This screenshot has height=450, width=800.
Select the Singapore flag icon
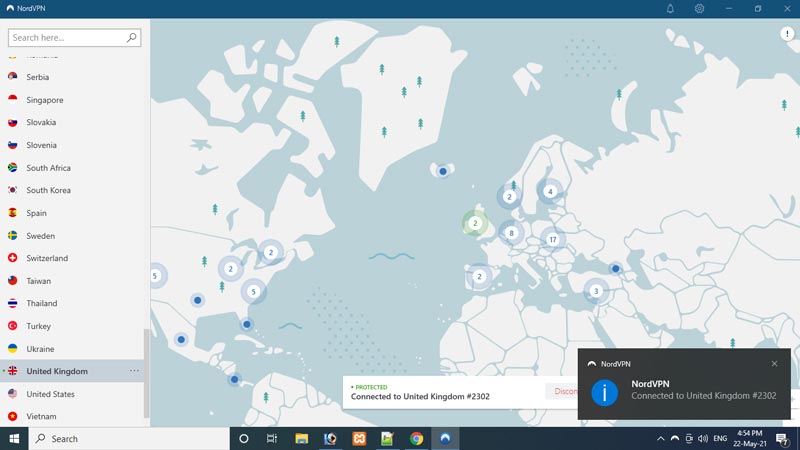coord(13,99)
